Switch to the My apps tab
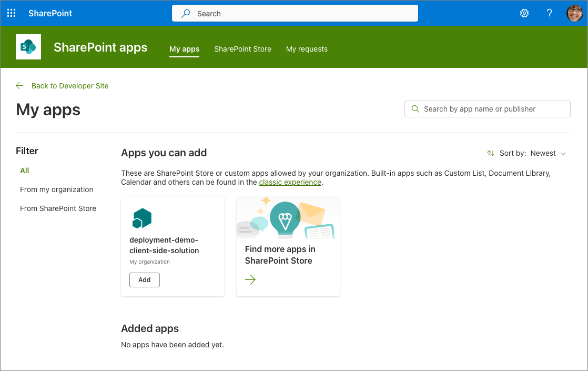 (185, 49)
